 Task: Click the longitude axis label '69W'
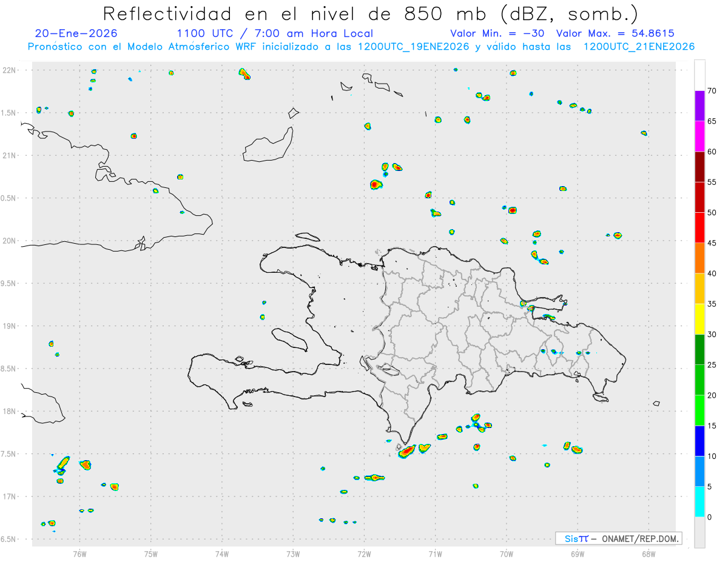click(578, 554)
